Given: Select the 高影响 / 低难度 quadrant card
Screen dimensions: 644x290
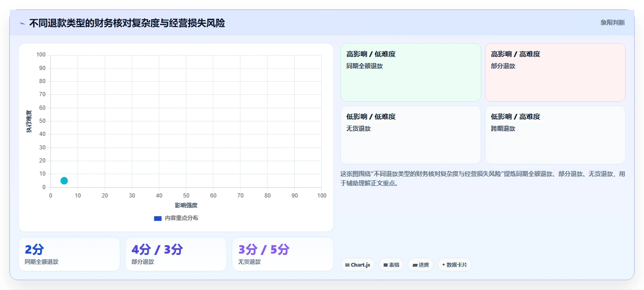Looking at the screenshot, I should (410, 72).
